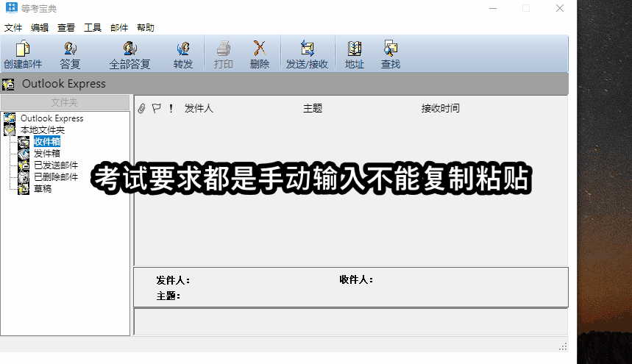Click the window resize grip in status bar
Viewport: 632px width, 364px height.
(x=563, y=346)
